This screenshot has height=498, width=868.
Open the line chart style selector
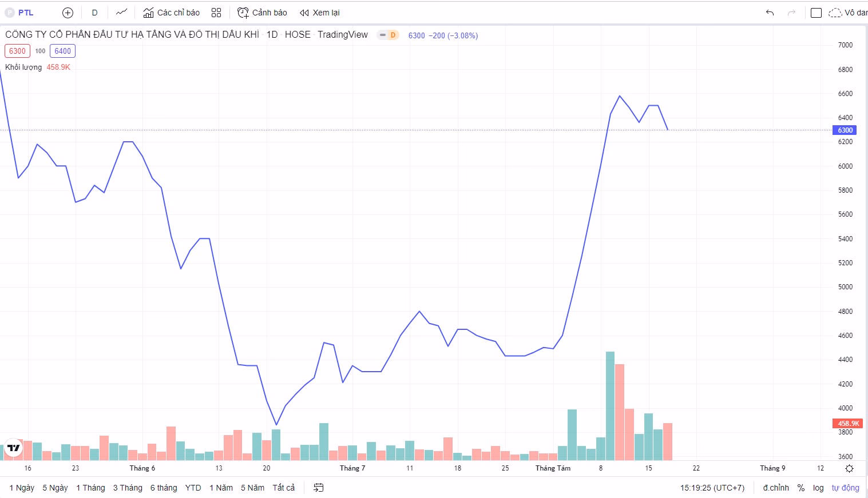click(x=121, y=13)
